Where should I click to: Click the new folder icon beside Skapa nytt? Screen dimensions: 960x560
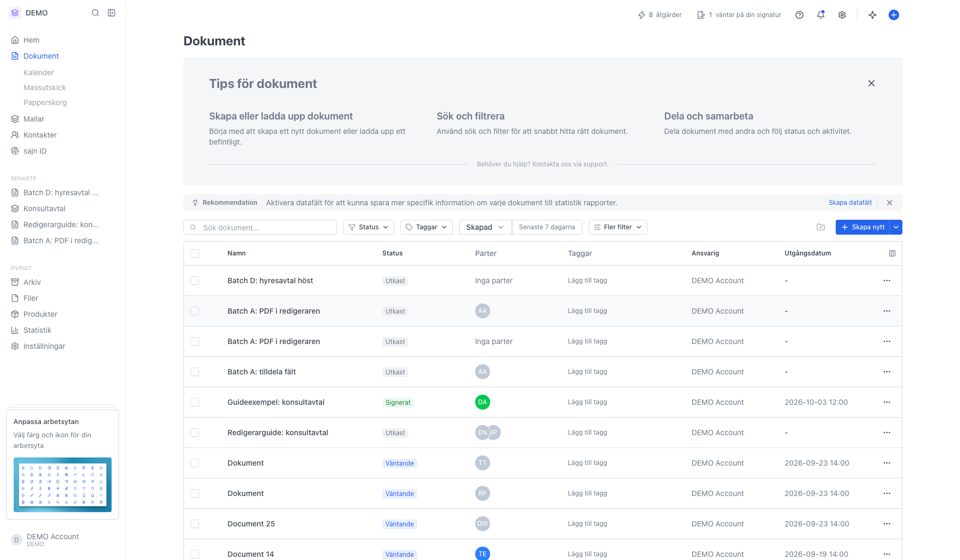pos(821,227)
